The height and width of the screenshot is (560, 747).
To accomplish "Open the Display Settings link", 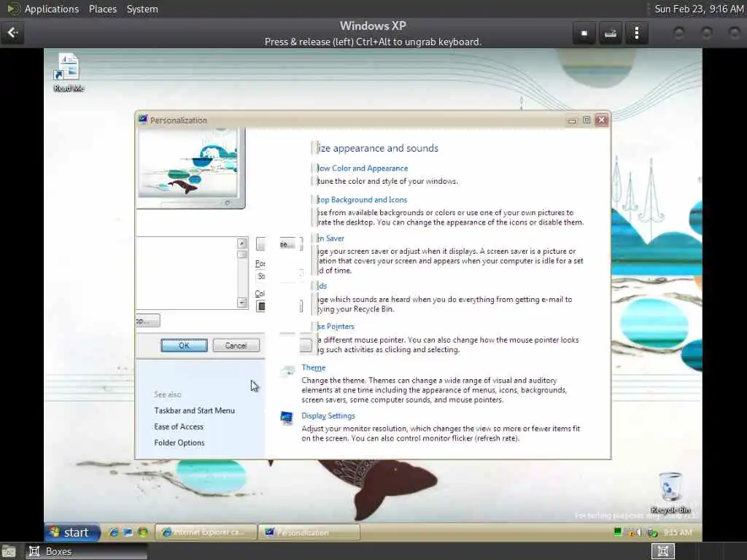I will pyautogui.click(x=328, y=416).
